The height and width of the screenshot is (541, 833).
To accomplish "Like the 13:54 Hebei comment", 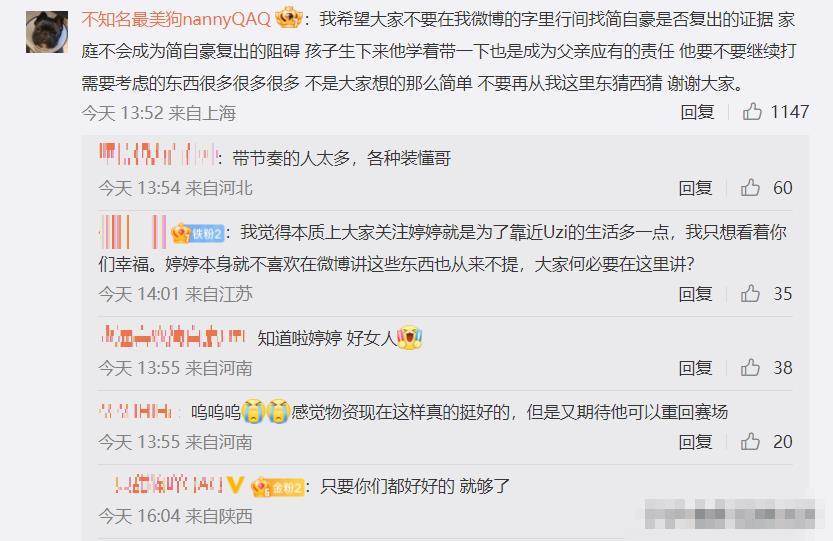I will [750, 188].
